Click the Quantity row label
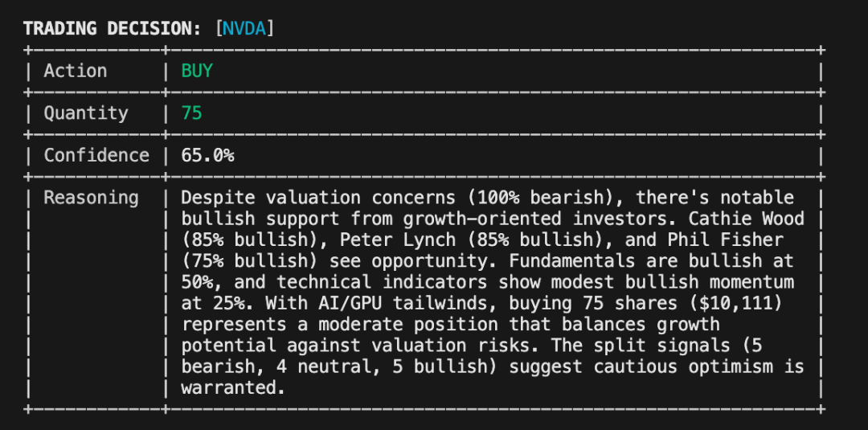Screen dimensions: 868x430 86,113
